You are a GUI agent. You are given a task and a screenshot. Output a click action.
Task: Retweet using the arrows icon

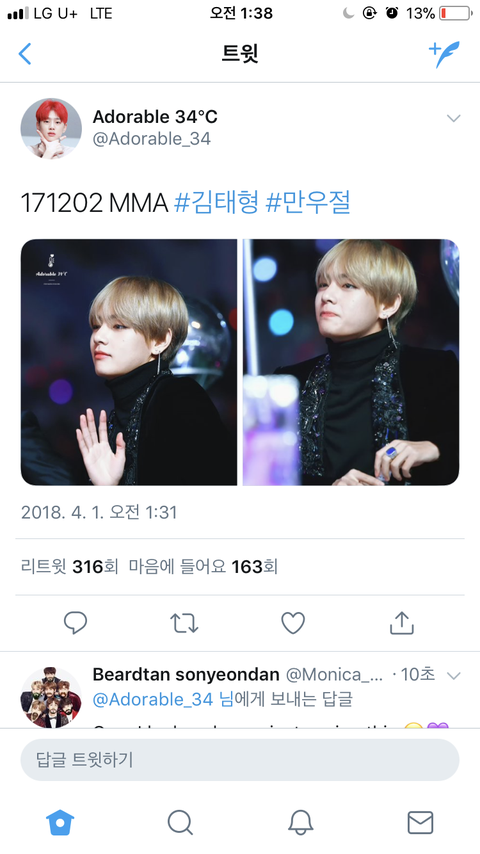[x=184, y=623]
